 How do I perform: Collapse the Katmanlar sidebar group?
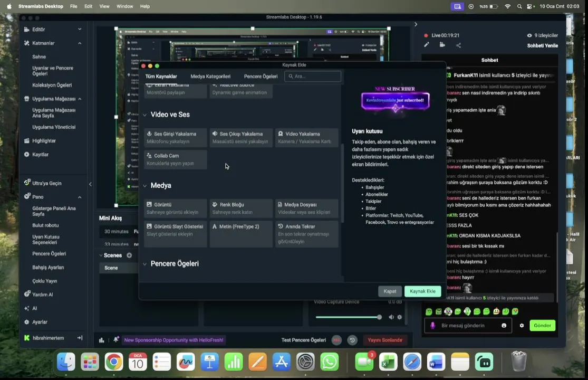pos(80,43)
